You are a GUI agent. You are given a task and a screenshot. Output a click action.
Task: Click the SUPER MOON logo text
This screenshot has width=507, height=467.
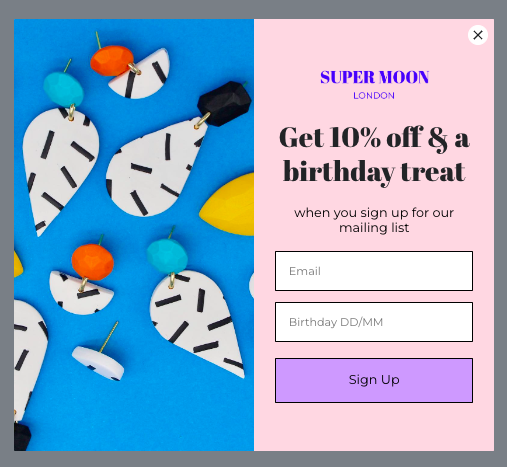(374, 77)
